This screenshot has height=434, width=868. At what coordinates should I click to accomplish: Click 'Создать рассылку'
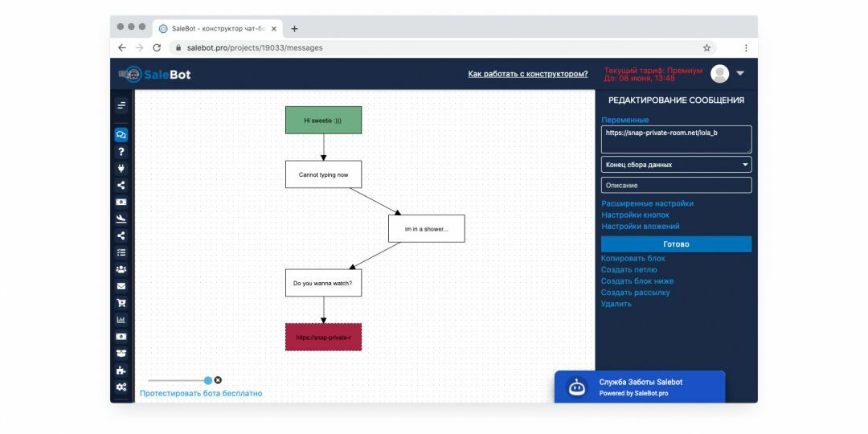click(636, 293)
